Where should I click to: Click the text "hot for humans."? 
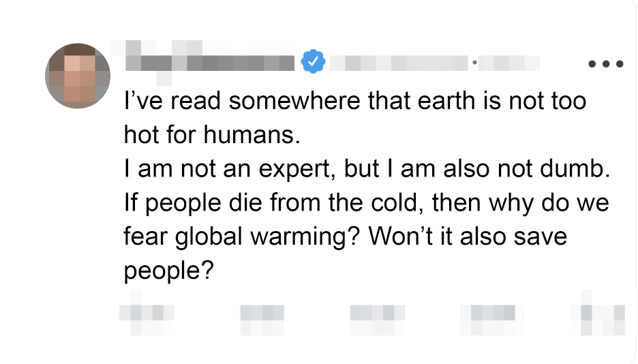212,134
